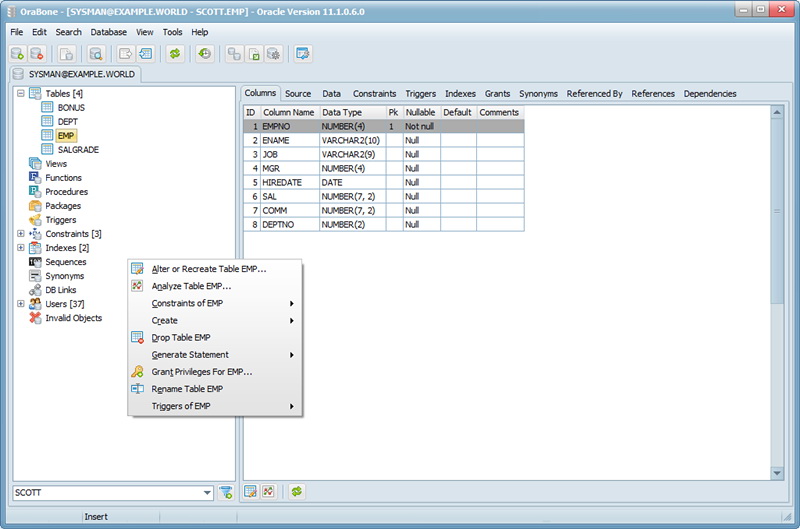This screenshot has width=800, height=529.
Task: Click the green refresh icon in top toolbar
Action: pos(175,54)
